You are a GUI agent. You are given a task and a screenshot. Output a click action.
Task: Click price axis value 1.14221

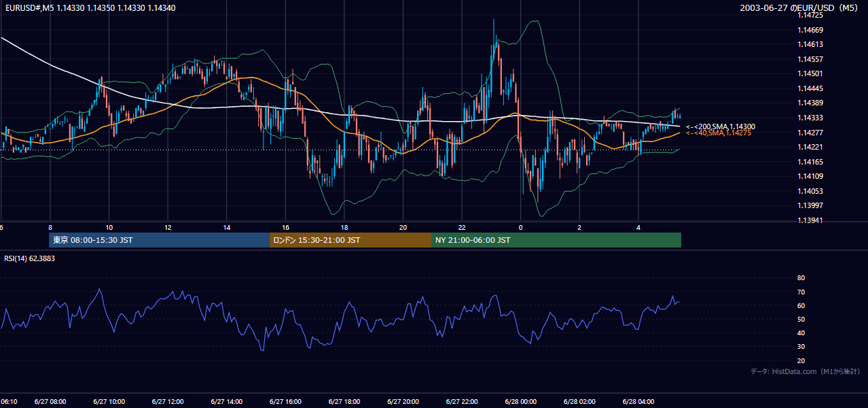click(x=810, y=147)
